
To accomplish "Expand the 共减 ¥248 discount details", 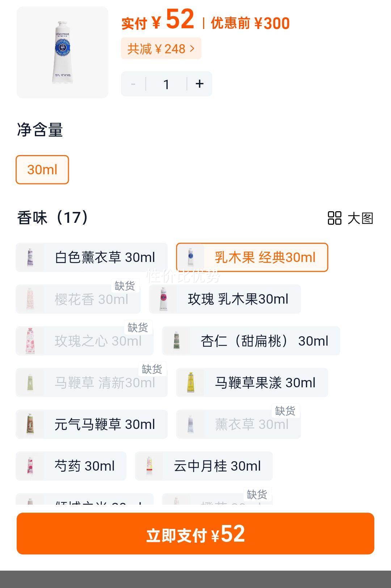I will [x=161, y=49].
